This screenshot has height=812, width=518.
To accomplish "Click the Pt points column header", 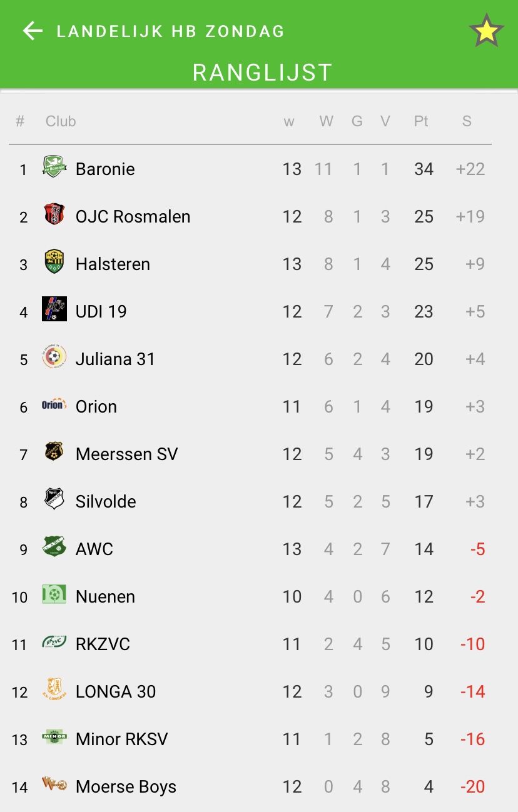I will pos(421,121).
